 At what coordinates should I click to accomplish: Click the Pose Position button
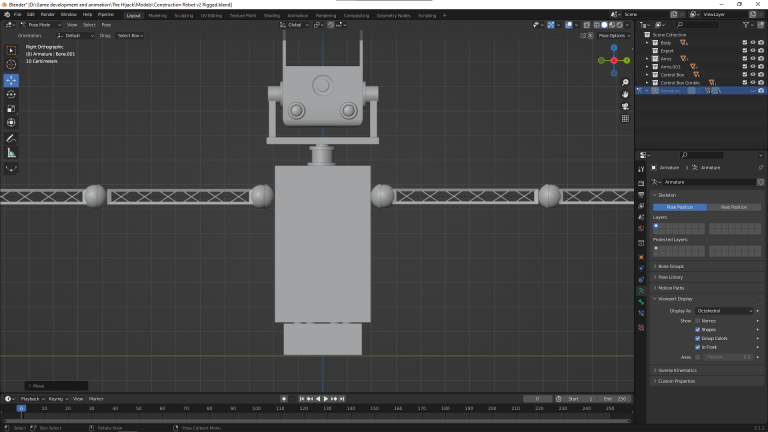680,207
